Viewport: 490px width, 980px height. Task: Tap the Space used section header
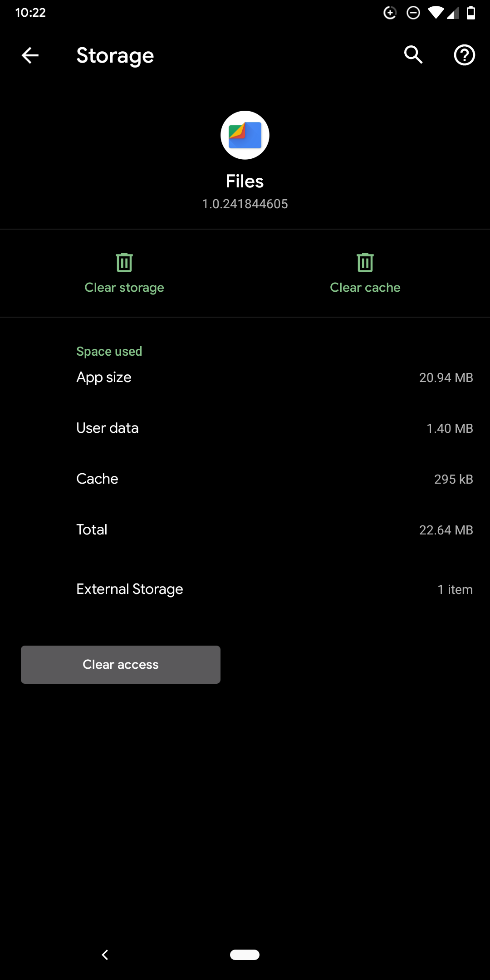click(x=109, y=351)
